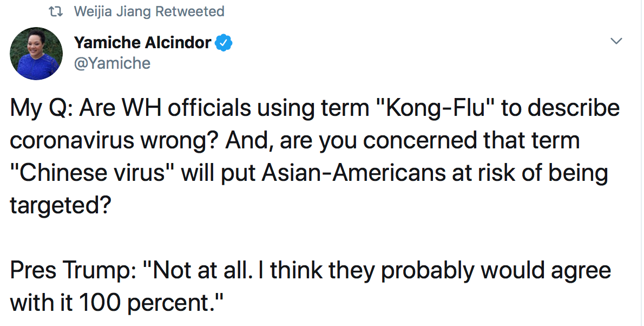Click the Yamiche Alcindor display name
The image size is (644, 326).
click(142, 43)
